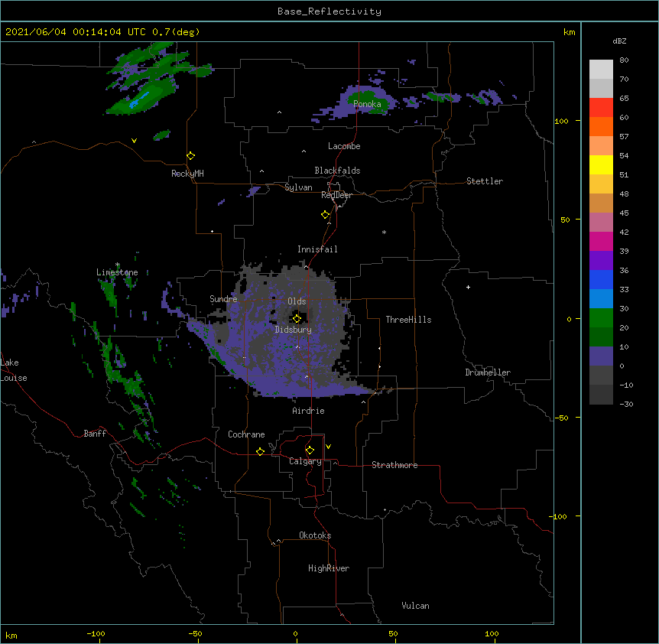Click the ThreeHills label
The height and width of the screenshot is (644, 659).
coord(408,320)
